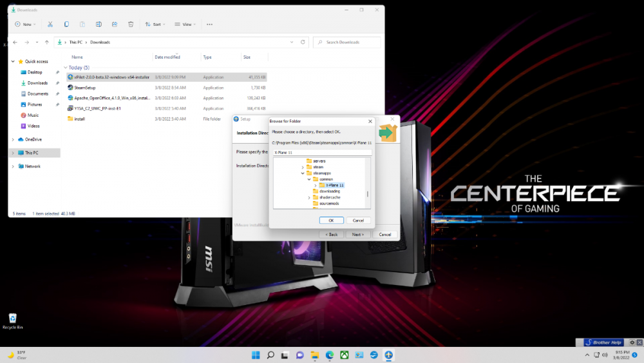Open the Recycle Bin desktop icon

pos(13,321)
